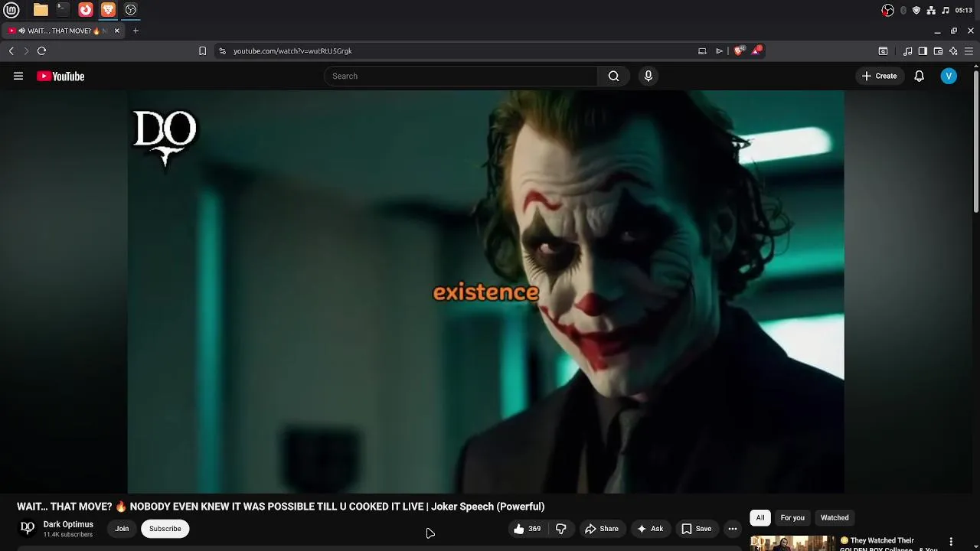The height and width of the screenshot is (551, 980).
Task: Launch the file manager from the panel
Action: click(x=41, y=10)
